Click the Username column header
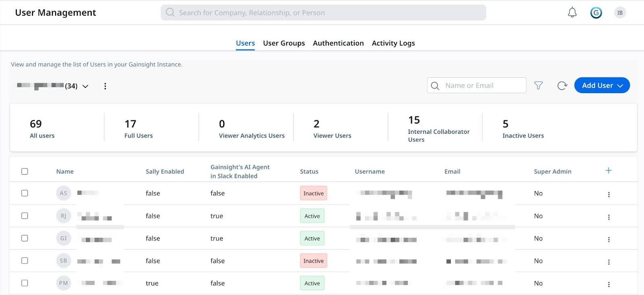Viewport: 644px width, 295px height. coord(369,172)
